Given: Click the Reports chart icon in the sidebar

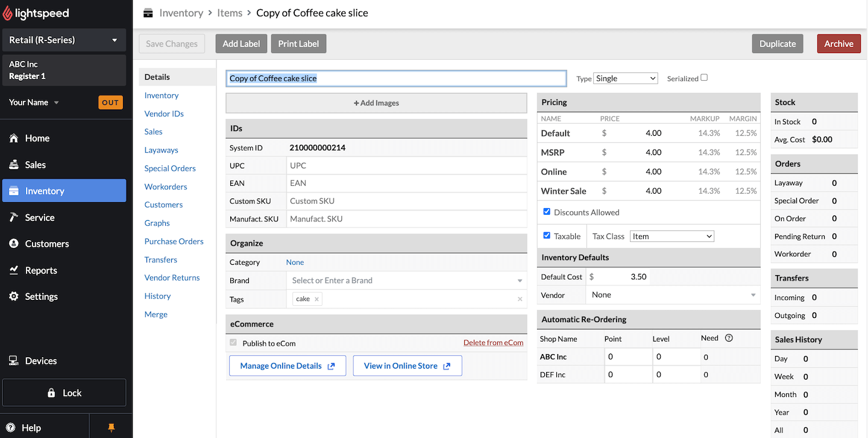Looking at the screenshot, I should point(14,270).
